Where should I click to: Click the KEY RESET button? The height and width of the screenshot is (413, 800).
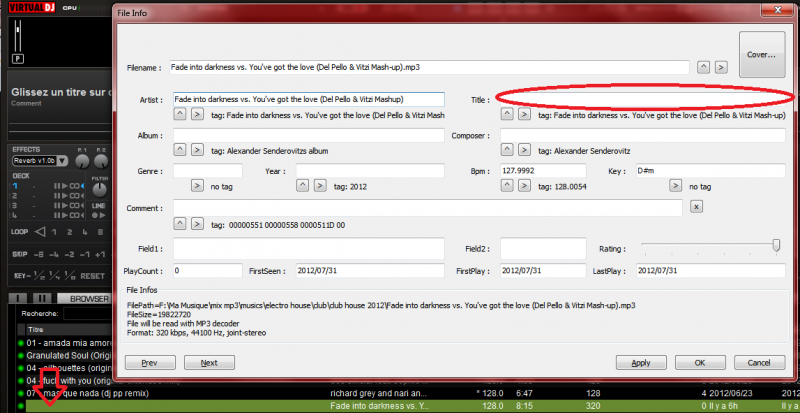tap(92, 276)
